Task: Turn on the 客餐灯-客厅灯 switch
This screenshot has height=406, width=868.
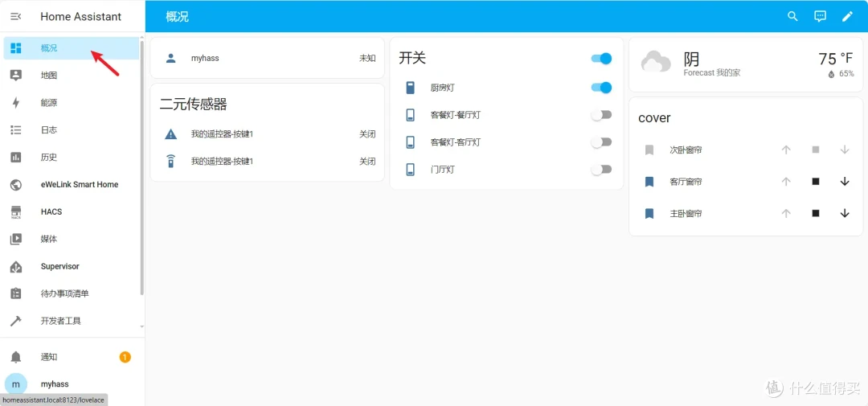Action: pyautogui.click(x=601, y=142)
